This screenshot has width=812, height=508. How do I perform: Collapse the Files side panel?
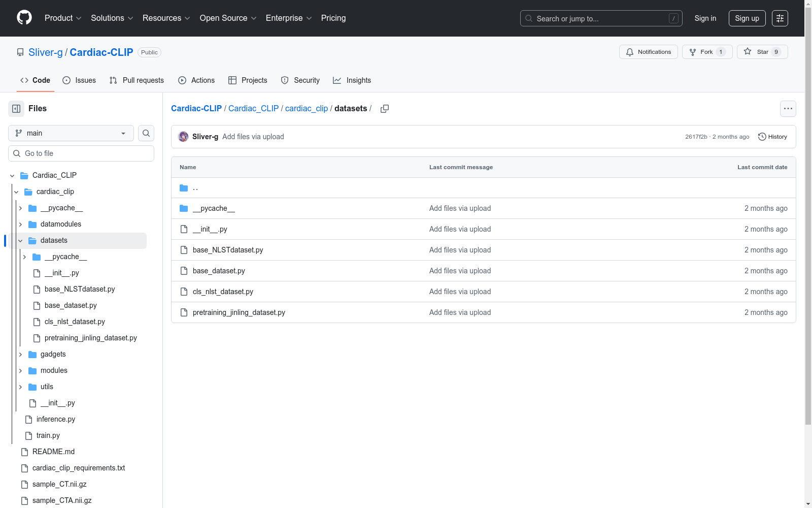16,109
